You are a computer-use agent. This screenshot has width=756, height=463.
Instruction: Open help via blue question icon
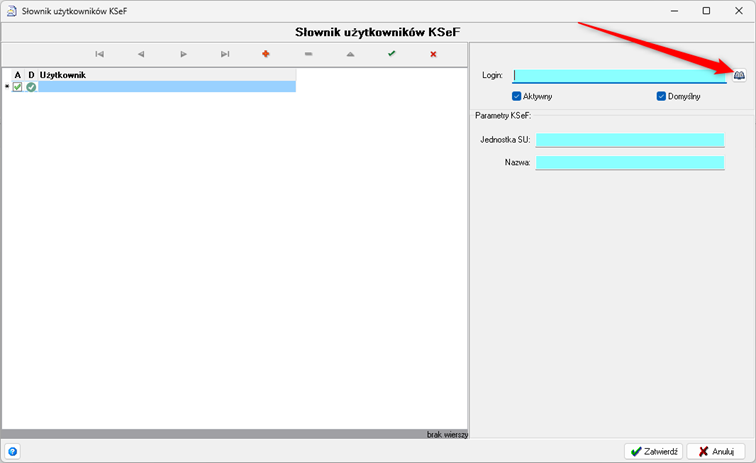[x=13, y=451]
